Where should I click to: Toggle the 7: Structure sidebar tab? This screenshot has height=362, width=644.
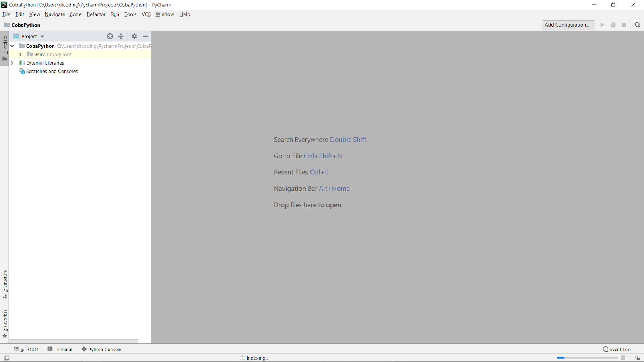click(5, 284)
